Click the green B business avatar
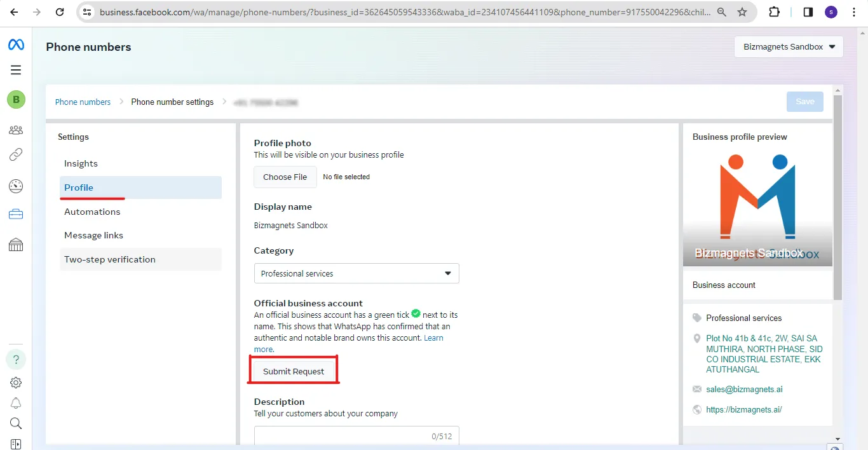The image size is (868, 450). coord(16,99)
